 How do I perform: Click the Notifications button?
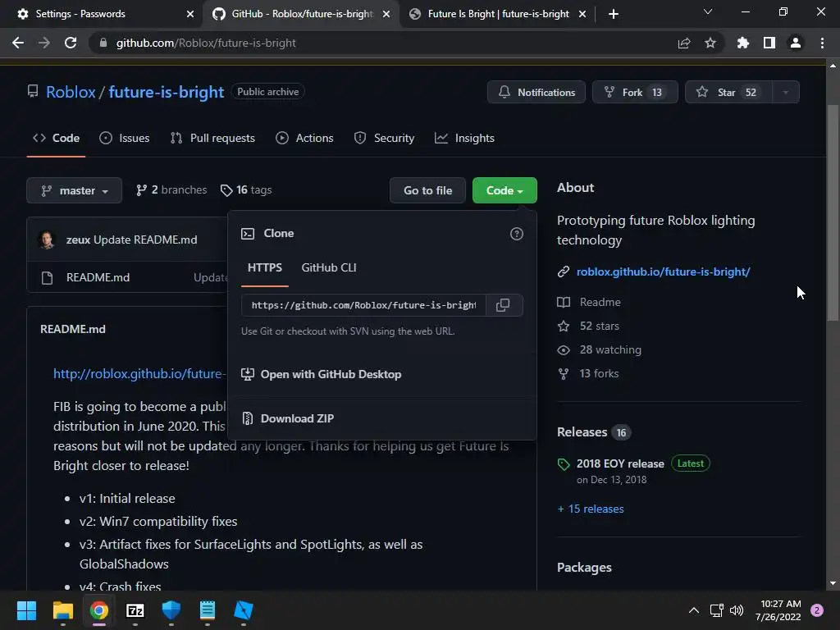536,92
